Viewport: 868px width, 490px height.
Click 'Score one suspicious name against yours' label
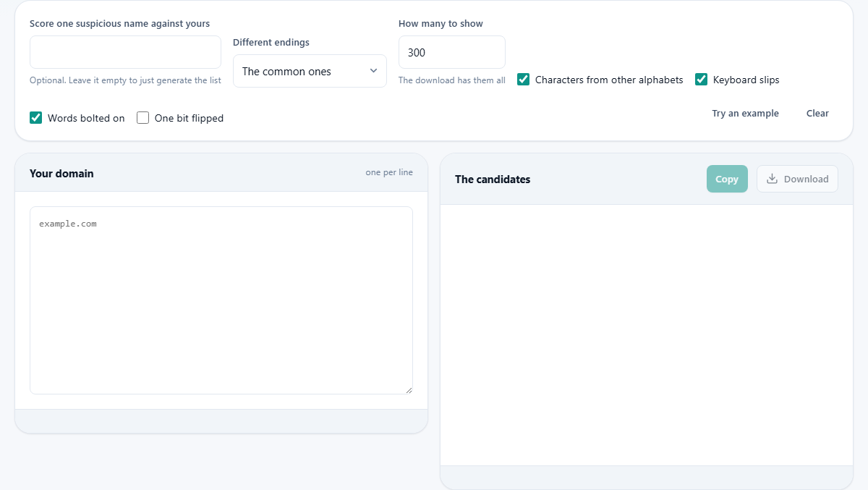[120, 24]
